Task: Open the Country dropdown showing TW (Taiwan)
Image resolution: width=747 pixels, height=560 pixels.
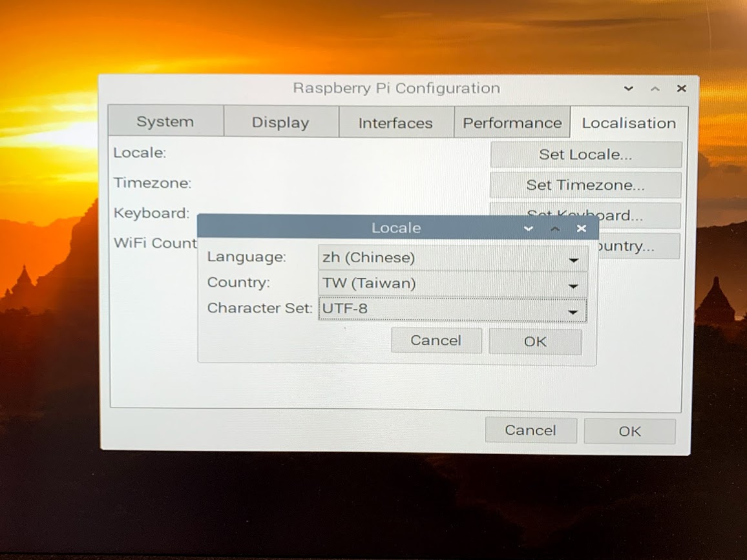Action: 452,284
